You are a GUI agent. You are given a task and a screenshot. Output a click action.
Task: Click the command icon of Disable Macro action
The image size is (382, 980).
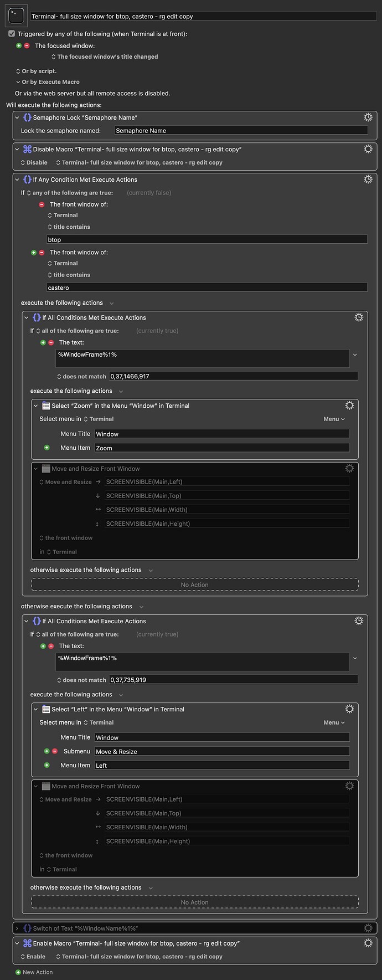pyautogui.click(x=27, y=149)
